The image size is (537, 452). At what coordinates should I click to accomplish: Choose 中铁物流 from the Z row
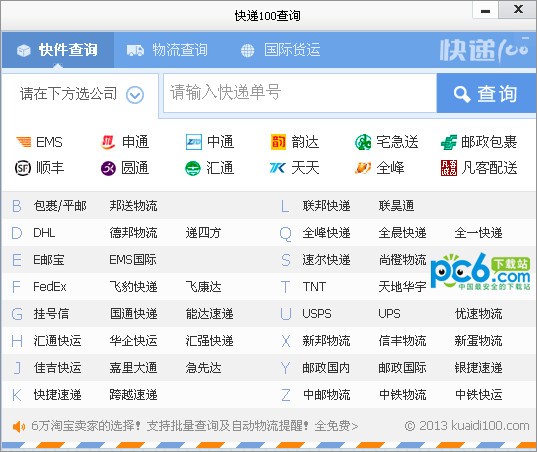(x=402, y=395)
